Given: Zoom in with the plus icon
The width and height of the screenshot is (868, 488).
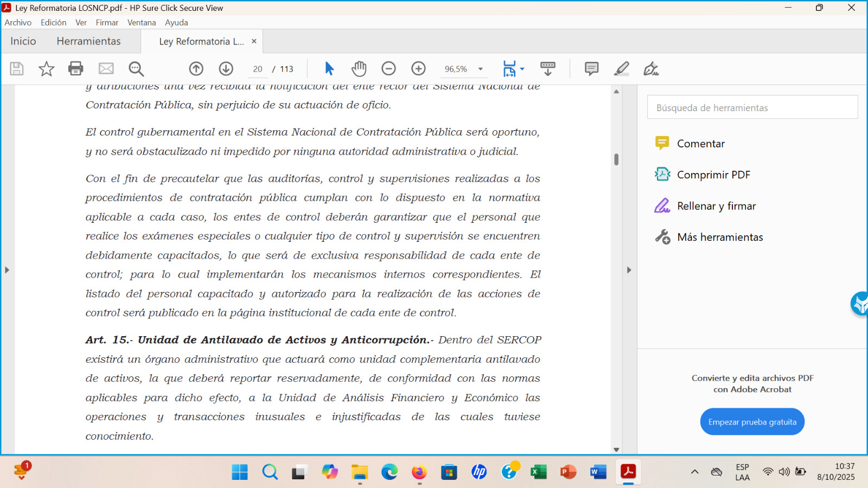Looking at the screenshot, I should click(418, 69).
